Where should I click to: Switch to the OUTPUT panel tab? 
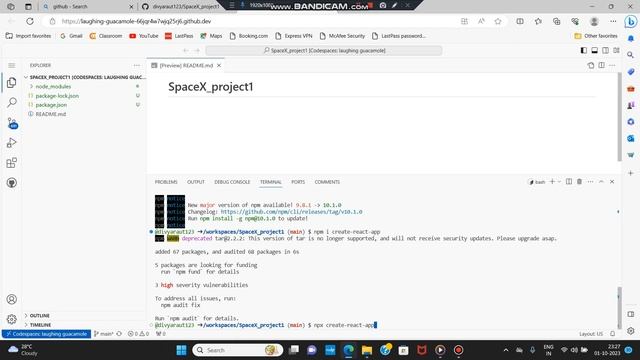click(x=196, y=182)
